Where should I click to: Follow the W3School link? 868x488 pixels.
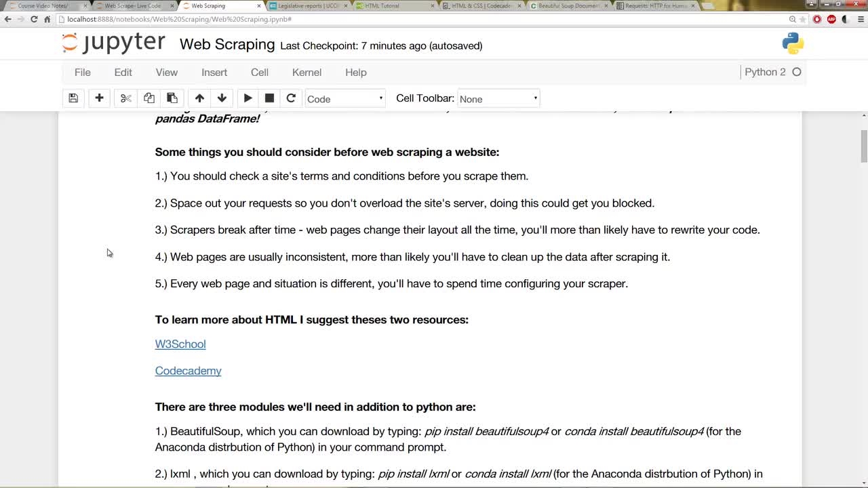pyautogui.click(x=180, y=344)
